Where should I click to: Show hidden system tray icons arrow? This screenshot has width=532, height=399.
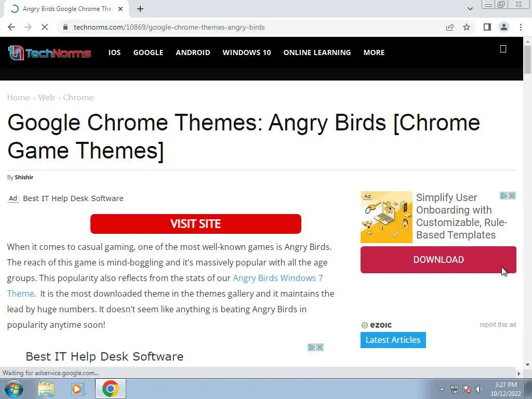(x=442, y=389)
